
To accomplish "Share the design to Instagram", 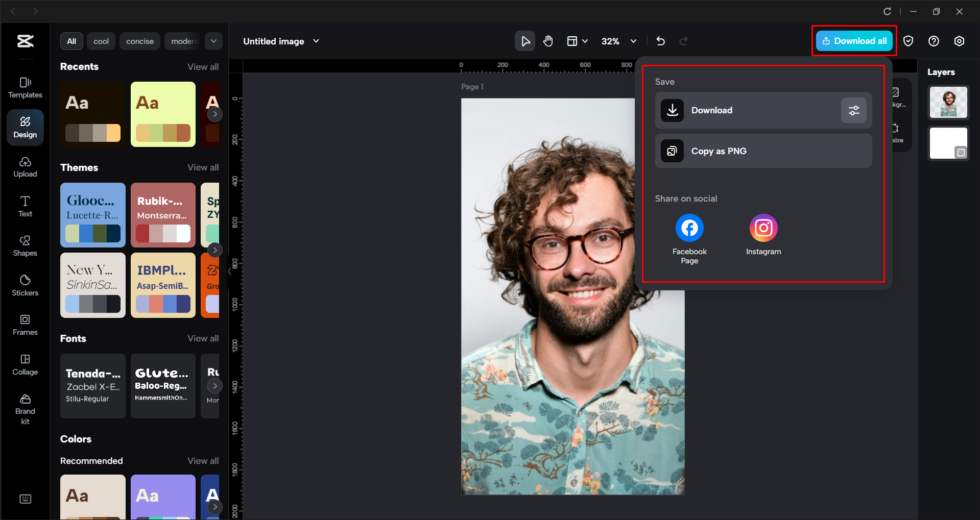I will tap(763, 228).
